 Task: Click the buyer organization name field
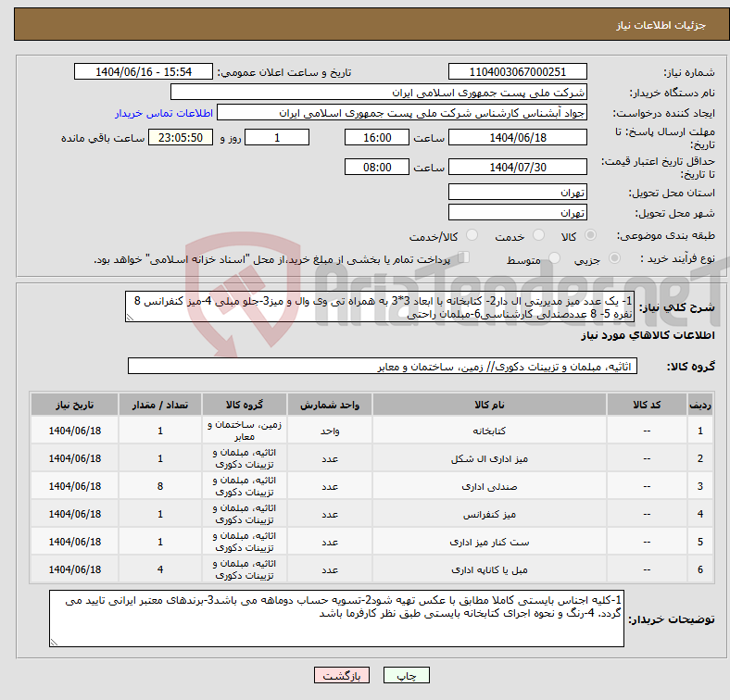(379, 93)
